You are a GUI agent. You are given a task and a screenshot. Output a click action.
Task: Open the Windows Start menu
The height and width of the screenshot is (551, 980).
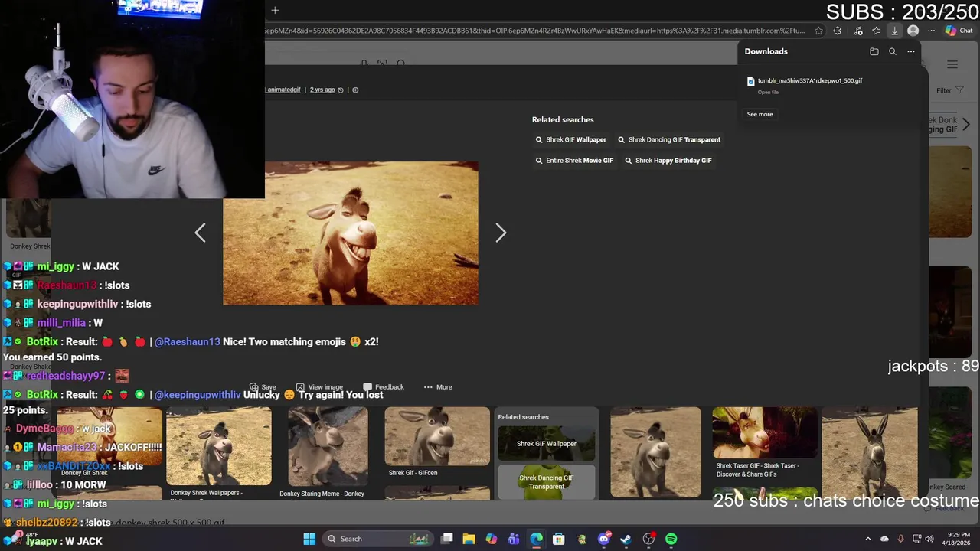pos(309,539)
